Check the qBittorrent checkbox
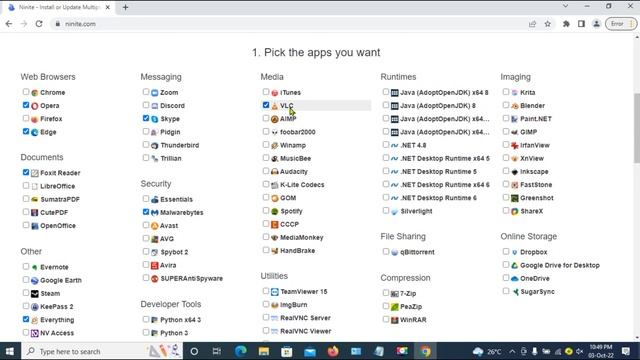640x360 pixels. pyautogui.click(x=386, y=251)
